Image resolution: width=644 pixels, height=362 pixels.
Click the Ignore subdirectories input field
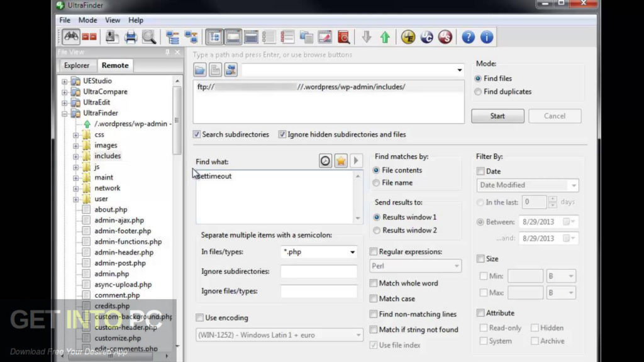click(319, 271)
